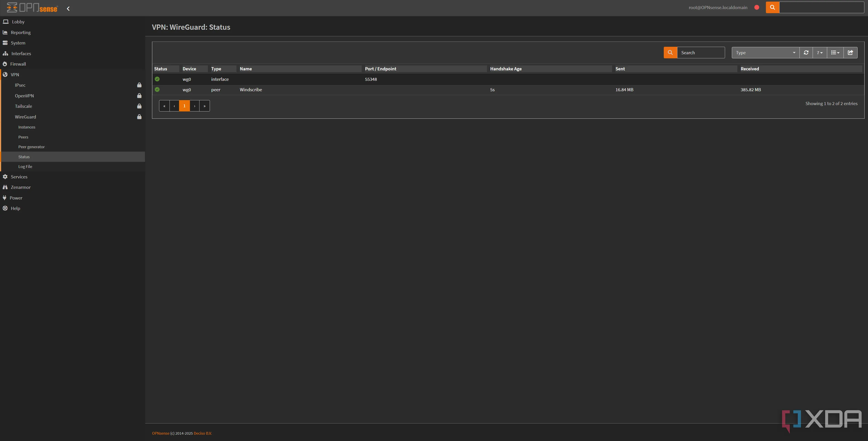868x441 pixels.
Task: Open the WireGuard Peers page
Action: pos(23,137)
